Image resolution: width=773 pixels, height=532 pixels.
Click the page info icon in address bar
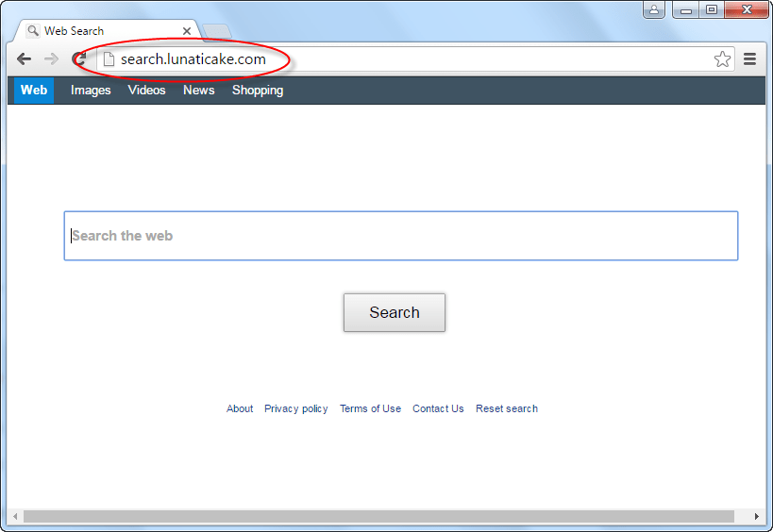pos(109,59)
